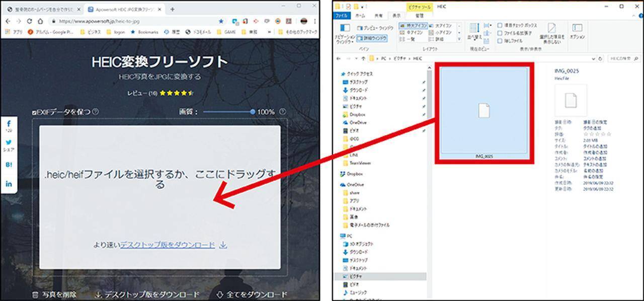644x301 pixels.
Task: Toggle the EXIFデータを保つ checkbox
Action: (34, 112)
